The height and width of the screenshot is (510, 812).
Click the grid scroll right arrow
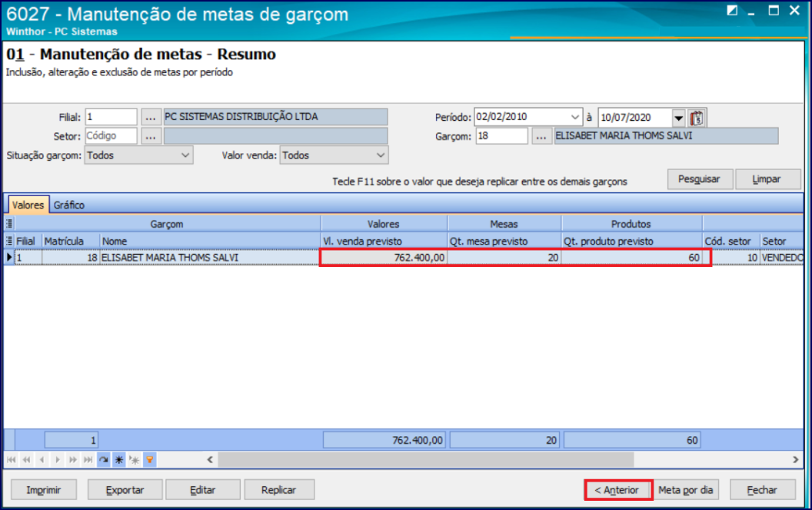point(795,460)
